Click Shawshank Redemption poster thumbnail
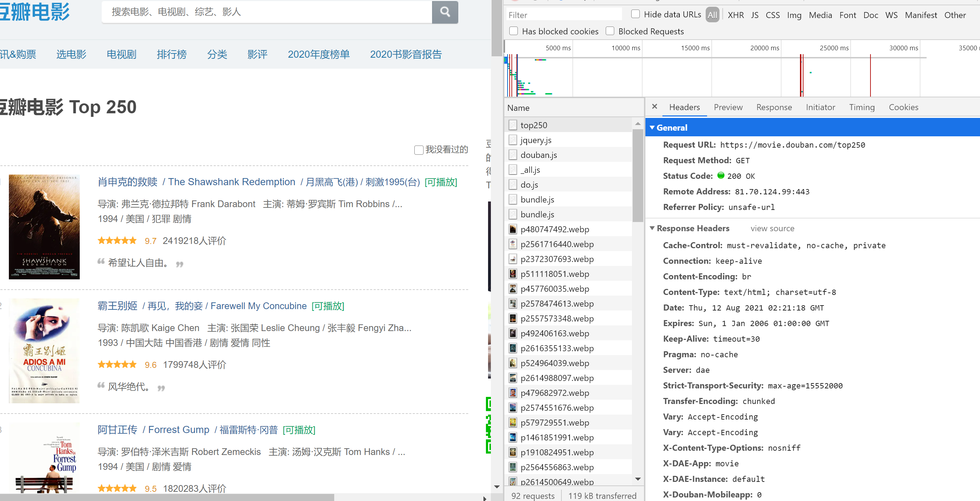Viewport: 980px width, 501px height. 44,227
